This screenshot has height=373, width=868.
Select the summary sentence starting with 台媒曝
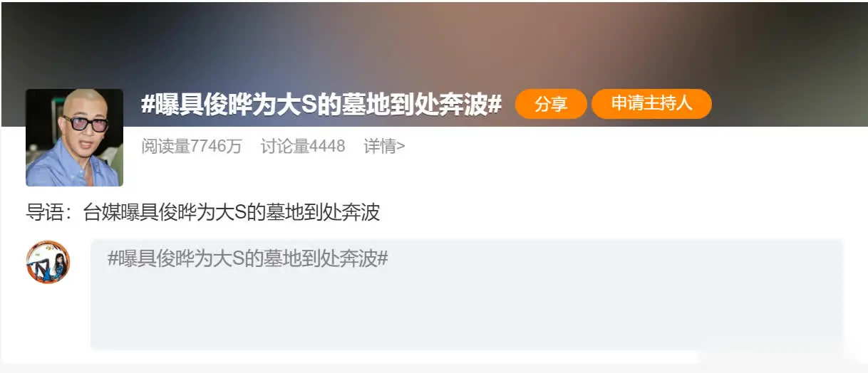[232, 212]
